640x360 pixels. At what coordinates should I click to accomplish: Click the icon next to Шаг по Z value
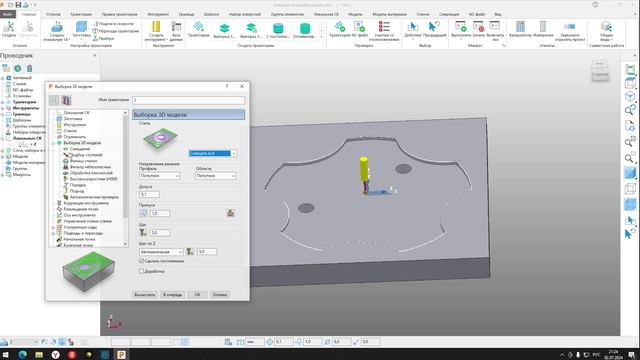coord(190,251)
